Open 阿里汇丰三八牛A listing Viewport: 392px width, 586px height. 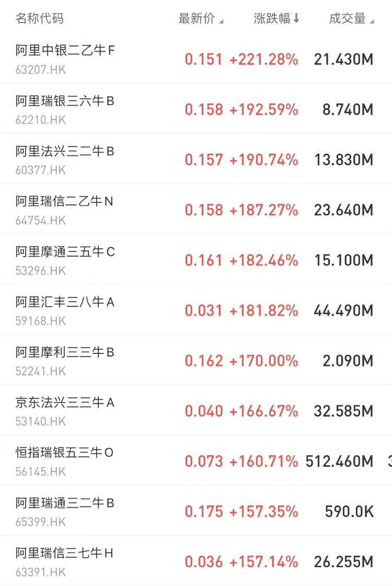coord(65,302)
